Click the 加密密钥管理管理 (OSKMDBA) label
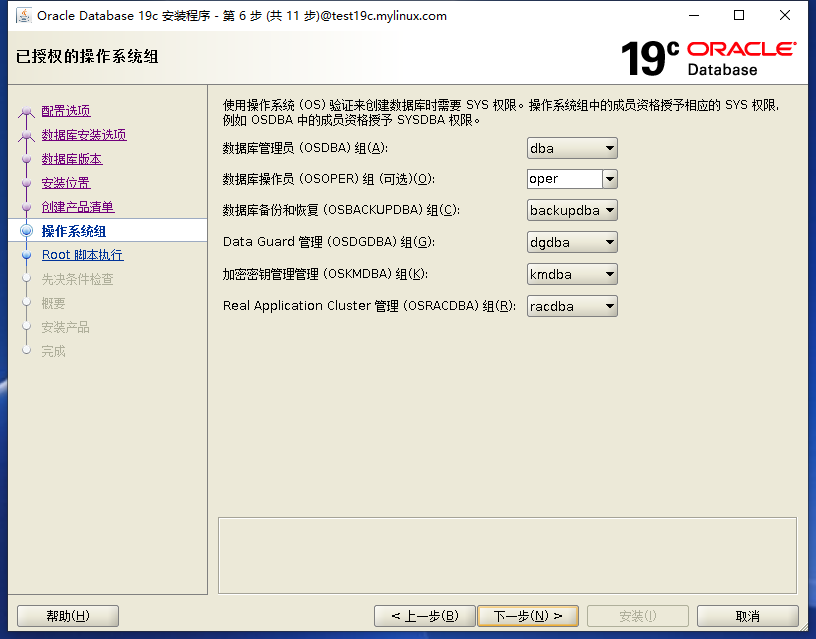 click(x=325, y=274)
